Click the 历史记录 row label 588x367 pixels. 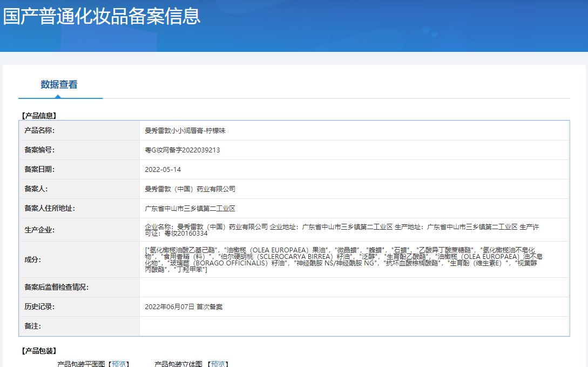[x=39, y=307]
